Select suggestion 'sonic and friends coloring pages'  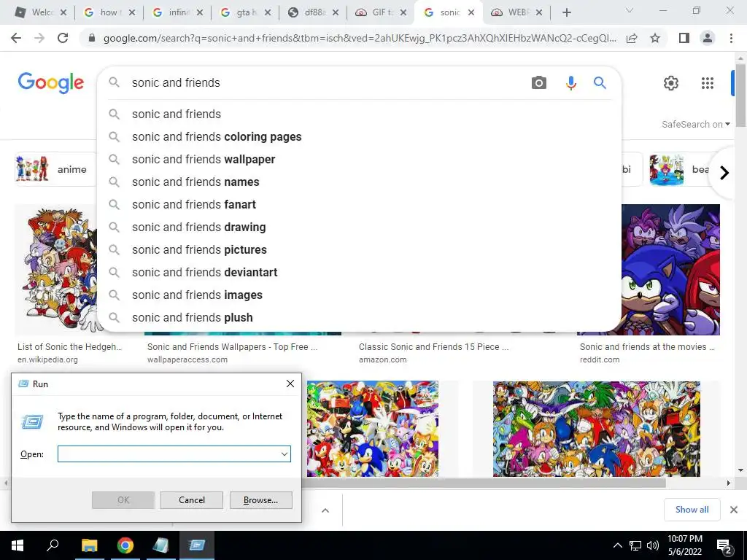[359, 136]
